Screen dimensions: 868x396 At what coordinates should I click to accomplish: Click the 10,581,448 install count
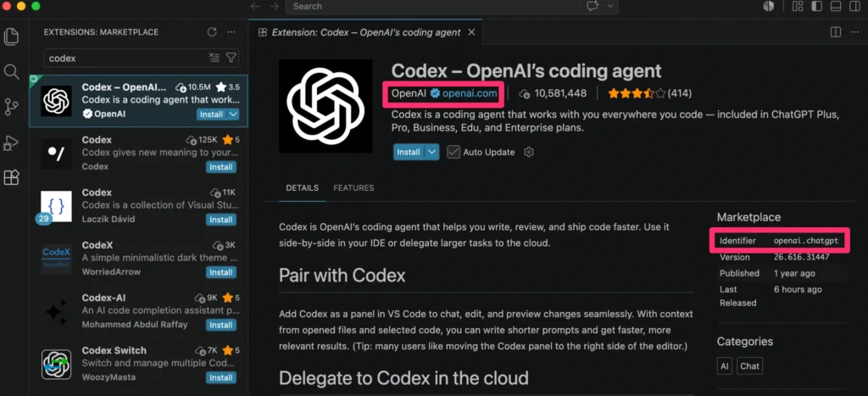(559, 93)
